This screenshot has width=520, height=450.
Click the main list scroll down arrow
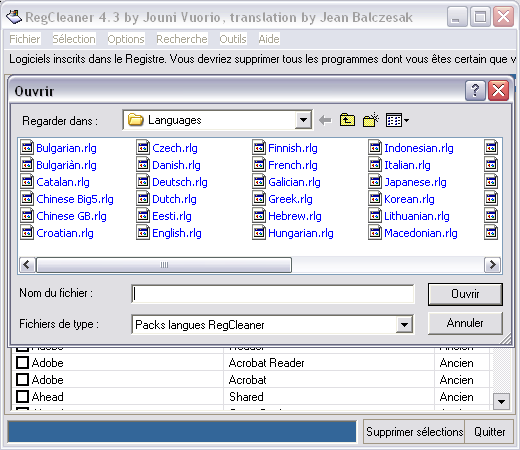(501, 401)
